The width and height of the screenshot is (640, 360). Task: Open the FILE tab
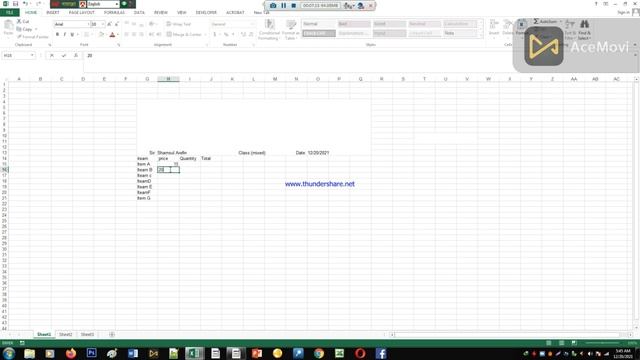(9, 13)
